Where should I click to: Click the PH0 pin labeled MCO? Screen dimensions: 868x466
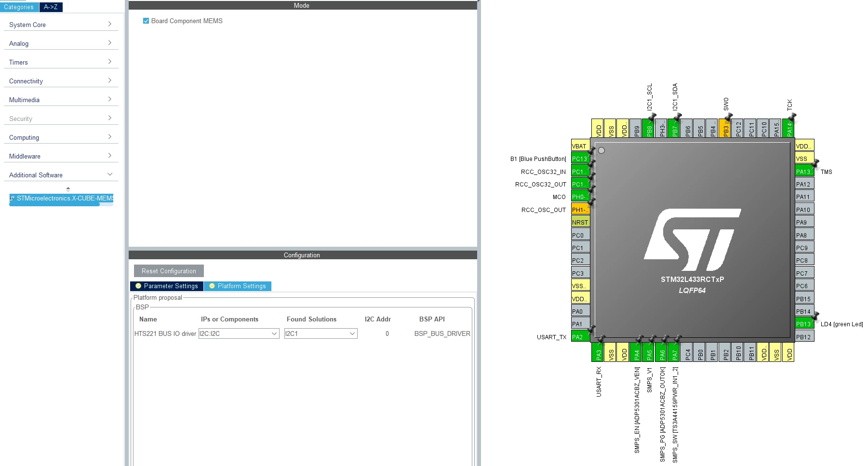[x=580, y=197]
